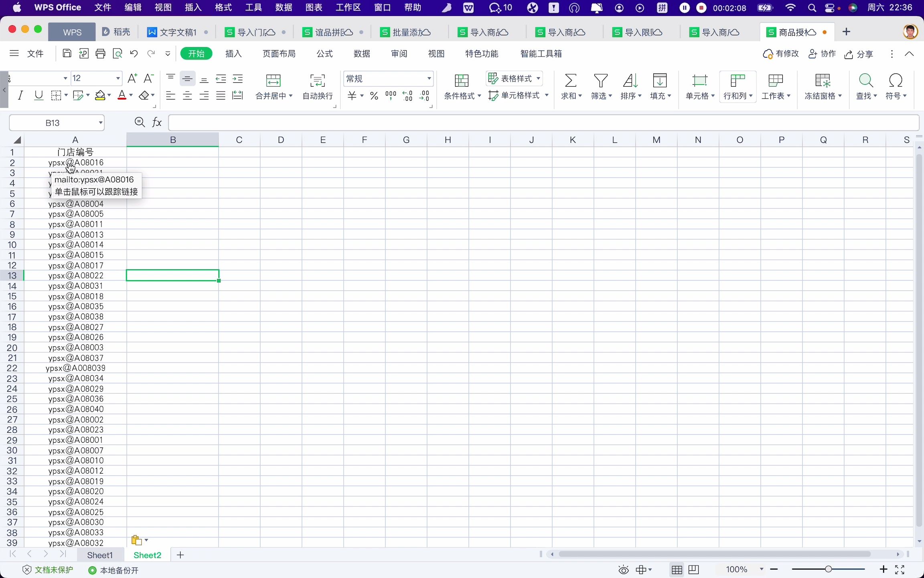924x578 pixels.
Task: Click the Filter funnel icon
Action: click(x=600, y=80)
